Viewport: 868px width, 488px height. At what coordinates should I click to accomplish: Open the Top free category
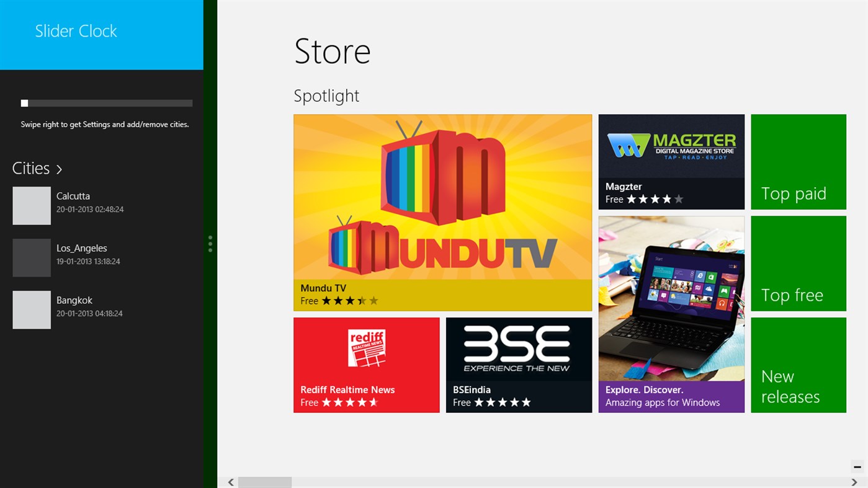[x=799, y=264]
